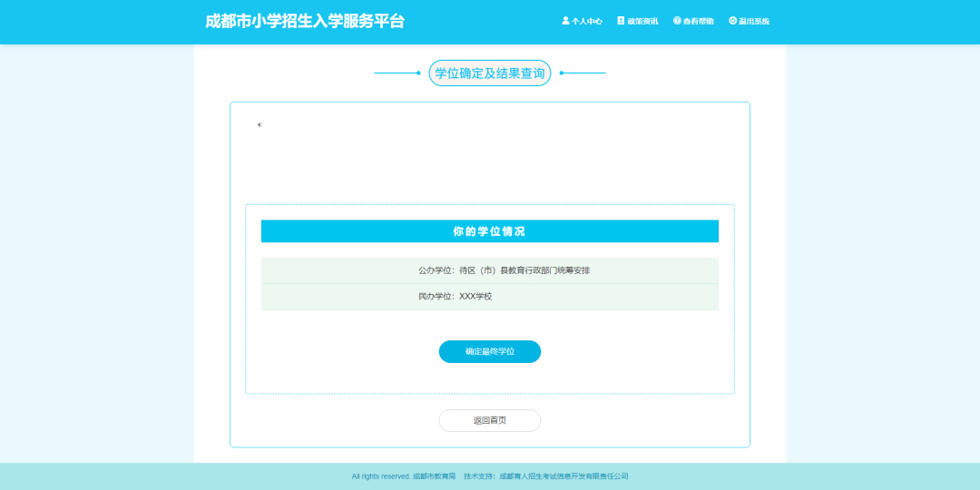980x490 pixels.
Task: Click 成都市教育局 in the footer
Action: coord(434,476)
